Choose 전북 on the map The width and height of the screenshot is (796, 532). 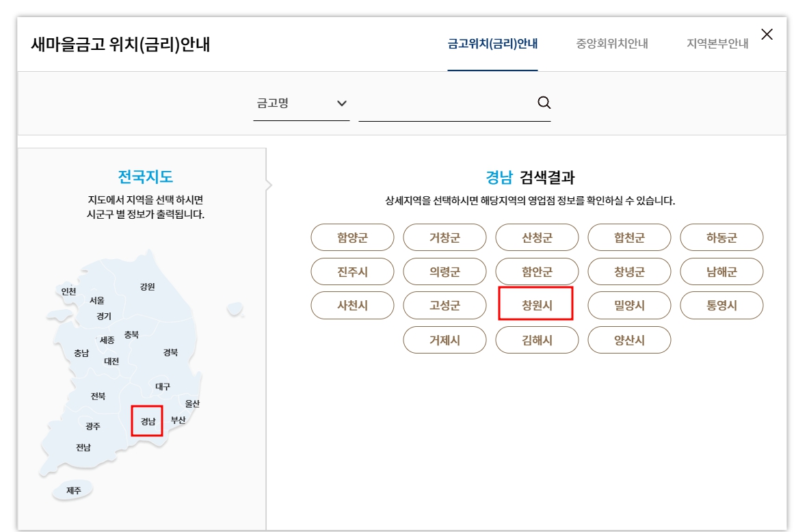point(98,396)
